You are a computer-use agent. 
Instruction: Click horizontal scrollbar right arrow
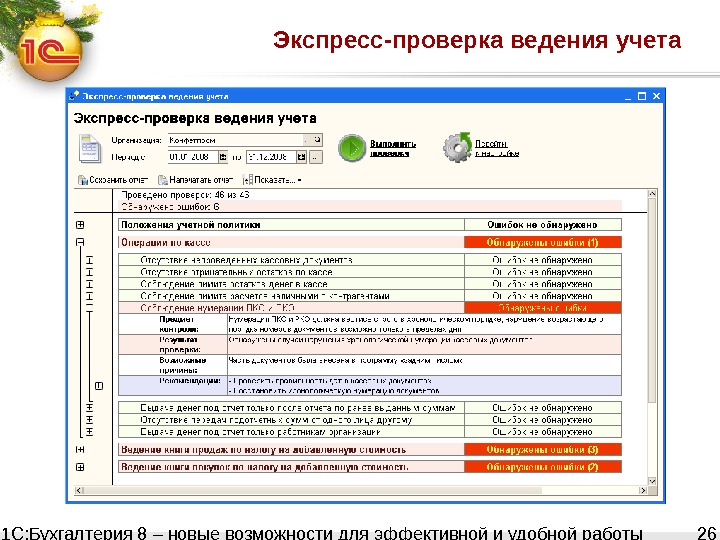pyautogui.click(x=642, y=490)
